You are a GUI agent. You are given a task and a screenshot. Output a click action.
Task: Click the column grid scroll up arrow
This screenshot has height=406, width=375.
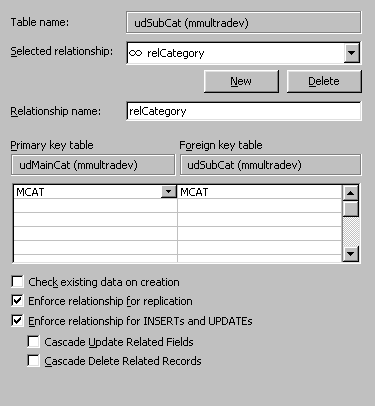(x=351, y=193)
